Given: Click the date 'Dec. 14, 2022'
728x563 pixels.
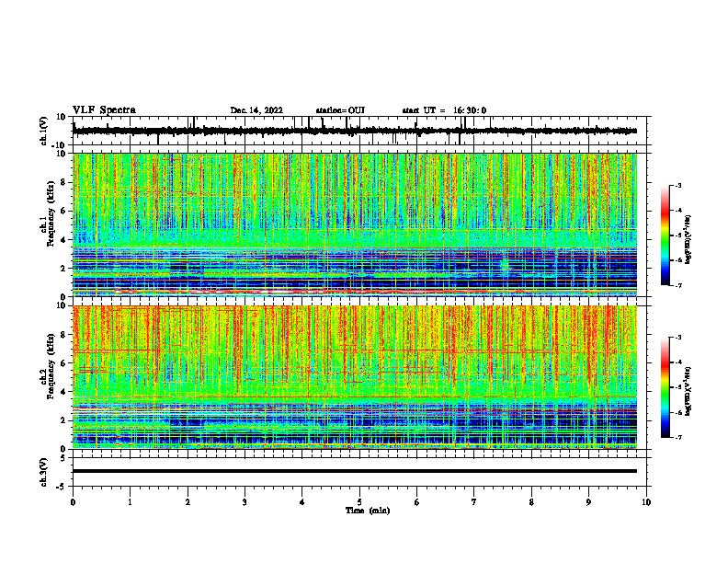Looking at the screenshot, I should (256, 110).
